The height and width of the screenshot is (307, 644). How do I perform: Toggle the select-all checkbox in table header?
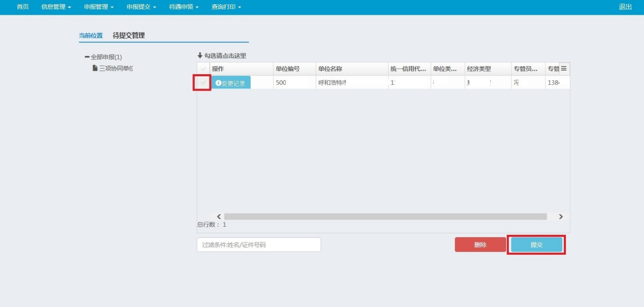tap(204, 69)
